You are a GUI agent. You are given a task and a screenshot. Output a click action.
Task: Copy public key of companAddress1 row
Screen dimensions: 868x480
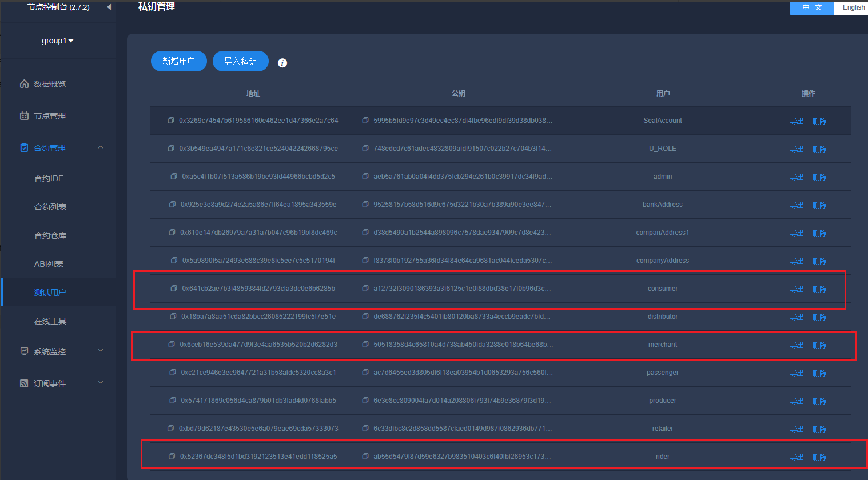click(x=365, y=233)
